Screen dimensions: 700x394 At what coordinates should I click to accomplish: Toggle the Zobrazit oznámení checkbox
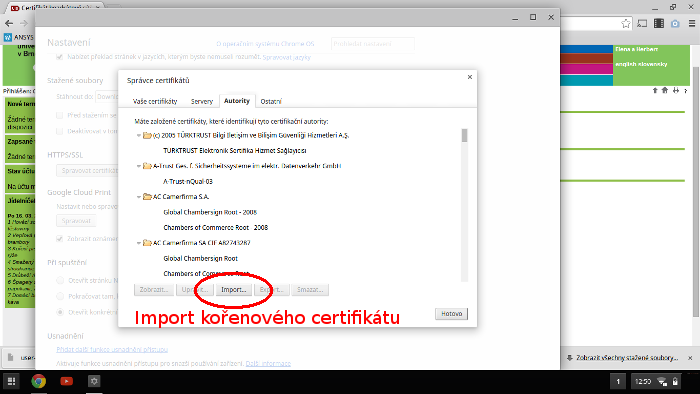pos(59,239)
